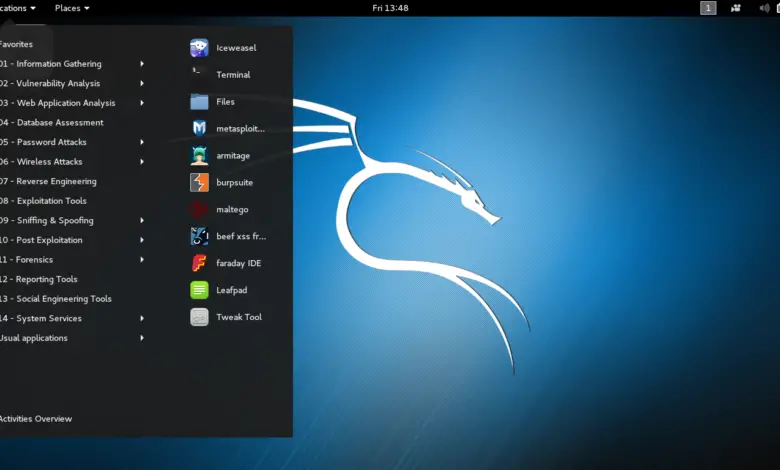Expand arrow beside Post Exploitation
The width and height of the screenshot is (780, 470).
tap(142, 240)
